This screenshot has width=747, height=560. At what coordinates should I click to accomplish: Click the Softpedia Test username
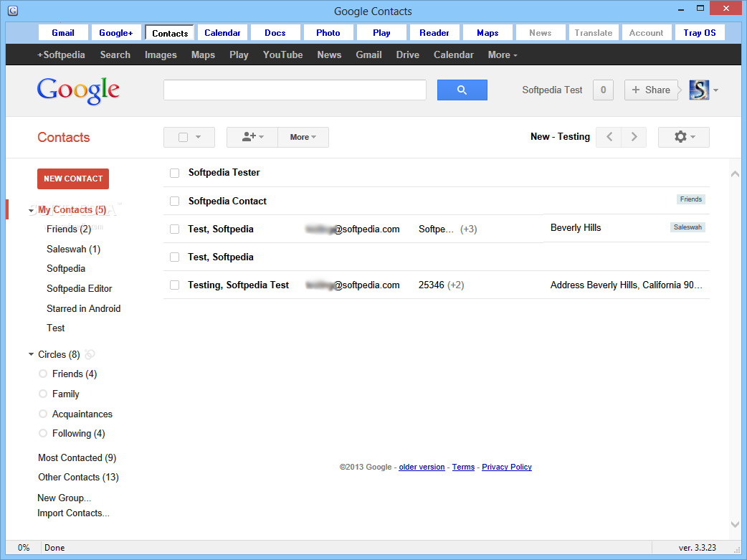(x=552, y=90)
